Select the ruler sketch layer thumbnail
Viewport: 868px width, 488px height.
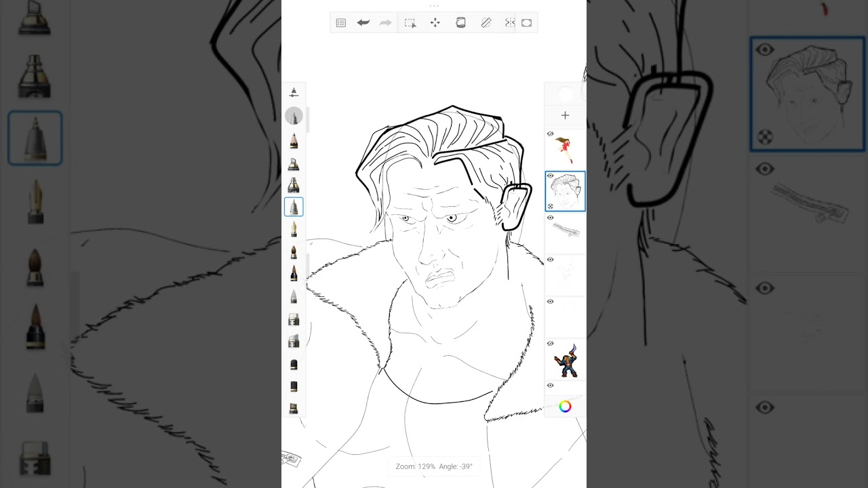point(565,233)
